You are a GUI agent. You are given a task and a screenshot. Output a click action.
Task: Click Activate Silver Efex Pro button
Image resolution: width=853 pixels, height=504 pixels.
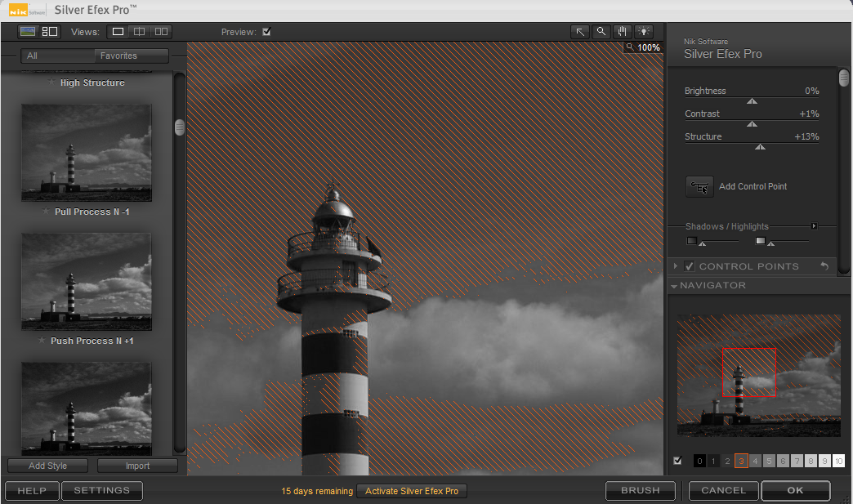pyautogui.click(x=412, y=491)
